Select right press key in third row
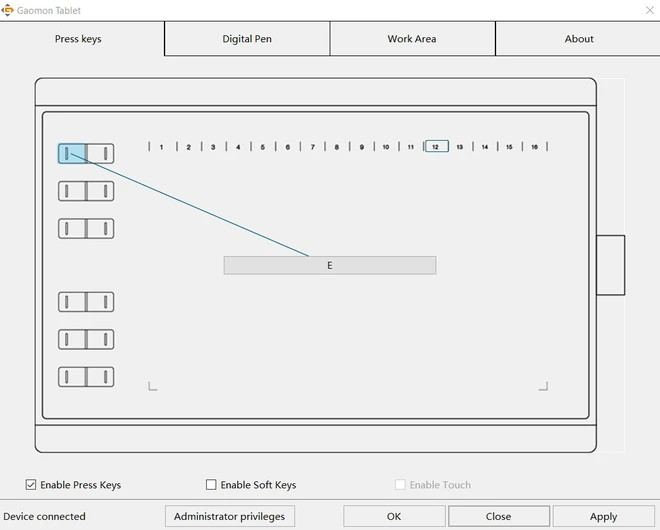The height and width of the screenshot is (530, 660). 100,229
